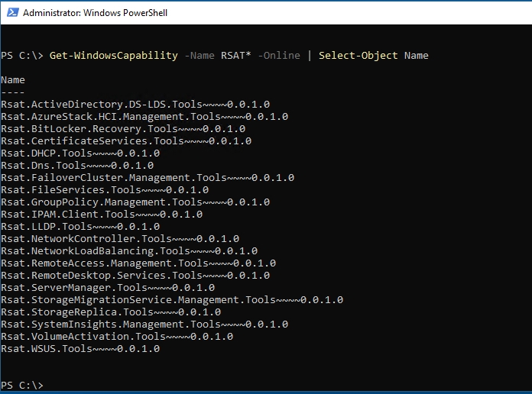Viewport: 532px width, 394px height.
Task: Click the Administrator: Windows PowerShell title text
Action: click(x=95, y=13)
